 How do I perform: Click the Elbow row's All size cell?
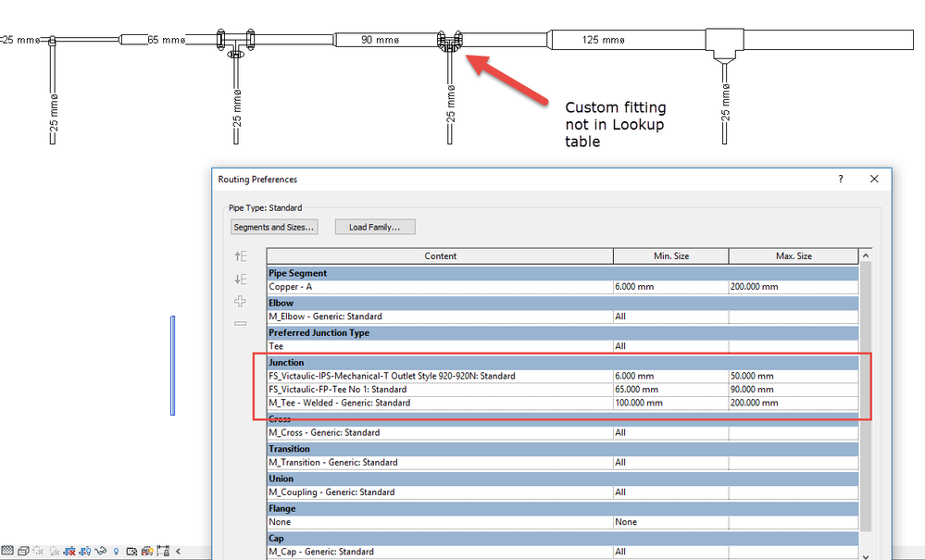pos(671,316)
